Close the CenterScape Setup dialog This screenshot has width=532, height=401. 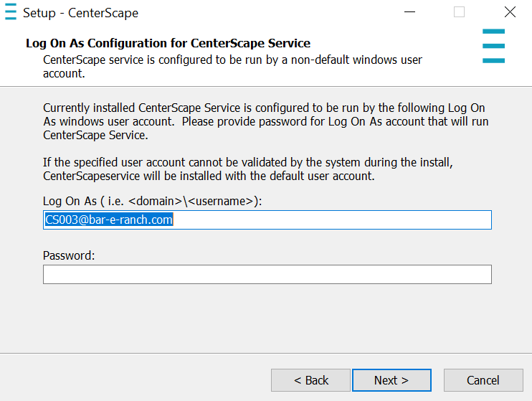510,12
